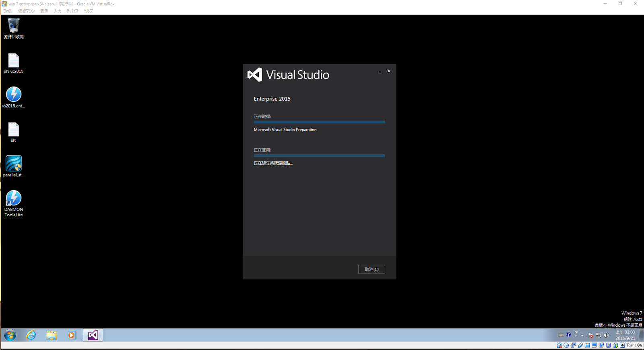The height and width of the screenshot is (350, 644).
Task: Click VirtualBox CPU virtualization indicator
Action: 608,345
